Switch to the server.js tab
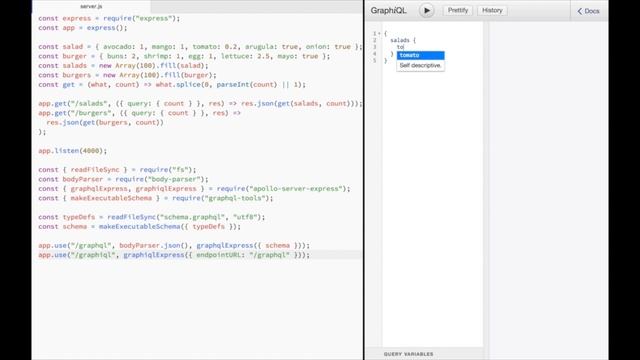The width and height of the screenshot is (640, 360). (x=91, y=6)
